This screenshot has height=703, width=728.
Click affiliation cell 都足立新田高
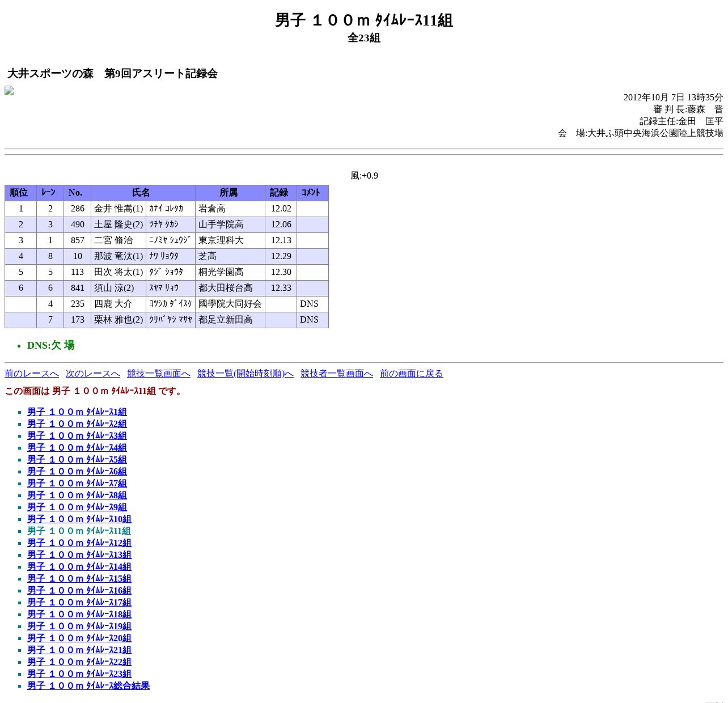point(230,320)
